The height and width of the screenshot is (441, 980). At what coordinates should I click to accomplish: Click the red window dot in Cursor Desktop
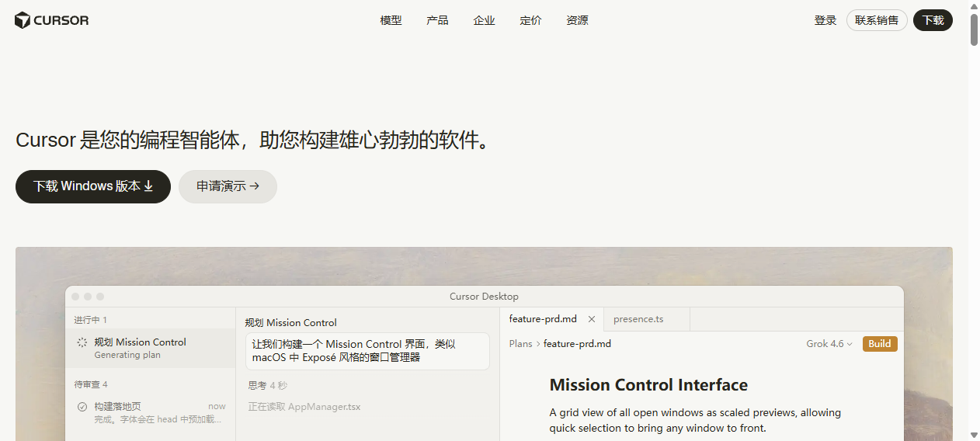75,297
